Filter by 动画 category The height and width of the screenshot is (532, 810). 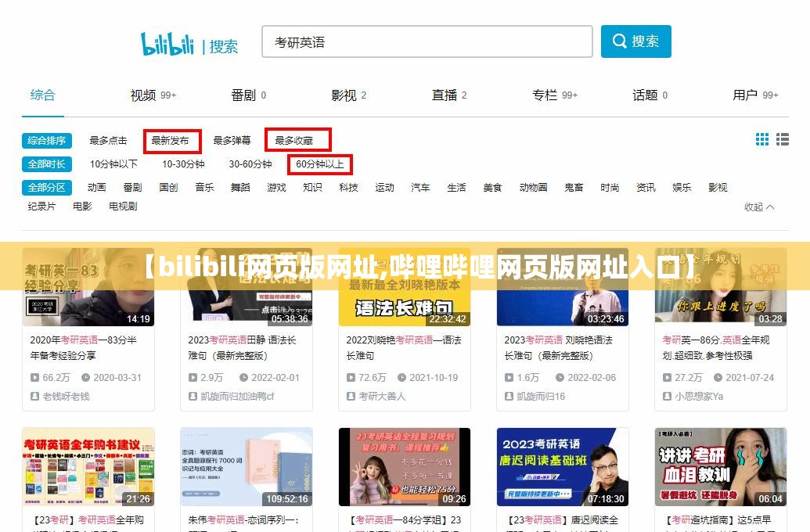(96, 188)
